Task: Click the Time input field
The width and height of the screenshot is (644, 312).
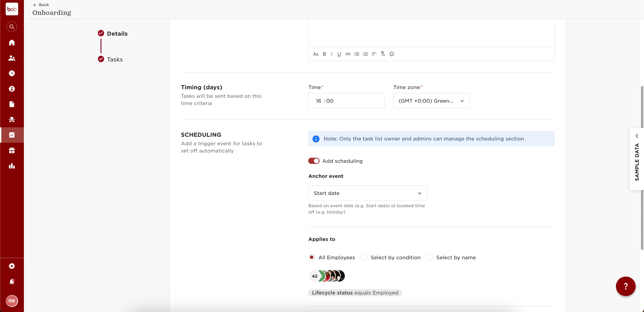Action: click(x=346, y=101)
